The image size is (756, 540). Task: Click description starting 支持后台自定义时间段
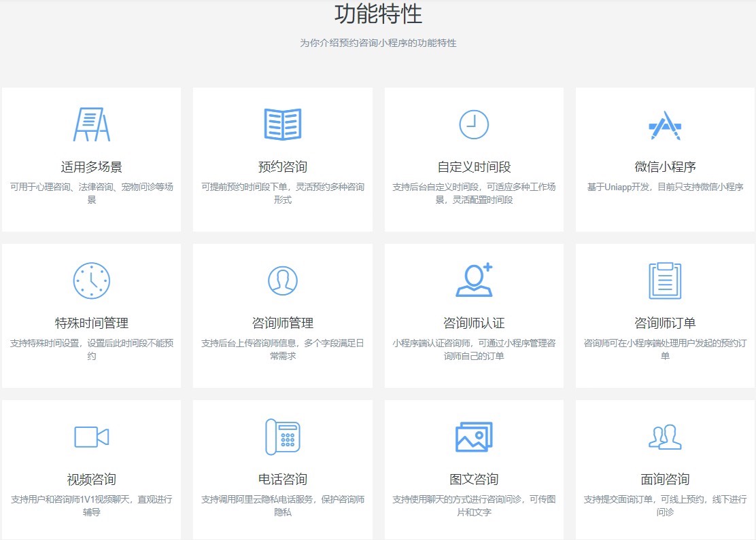pyautogui.click(x=474, y=193)
